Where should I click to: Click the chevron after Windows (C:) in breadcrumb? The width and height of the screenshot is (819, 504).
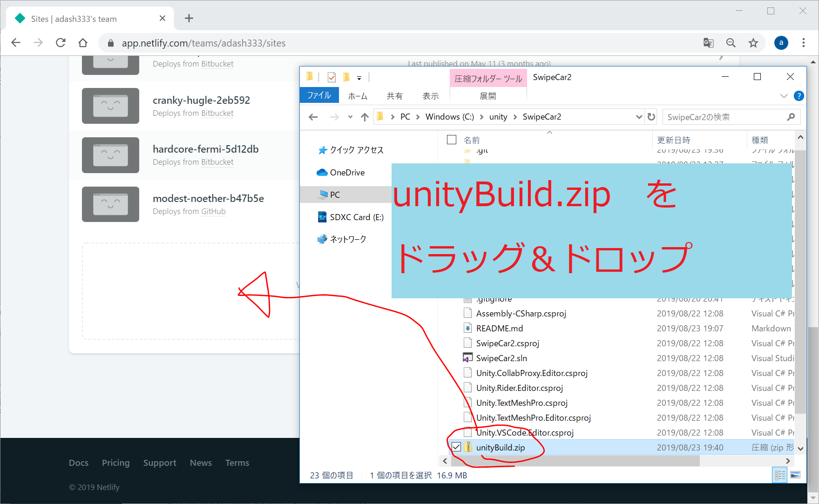tap(481, 117)
